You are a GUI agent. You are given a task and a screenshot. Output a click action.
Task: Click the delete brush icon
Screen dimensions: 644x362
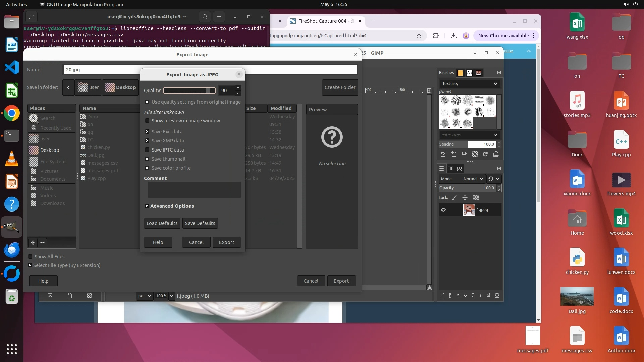click(x=475, y=154)
